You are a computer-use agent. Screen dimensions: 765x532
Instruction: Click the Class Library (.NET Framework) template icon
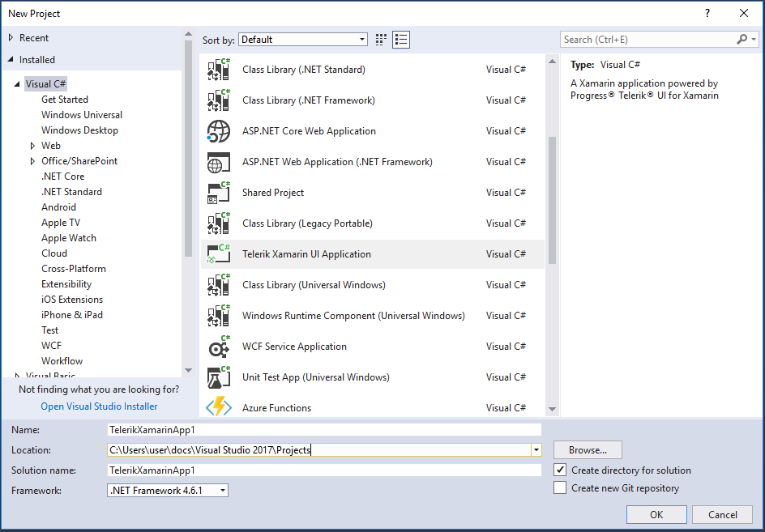click(219, 100)
